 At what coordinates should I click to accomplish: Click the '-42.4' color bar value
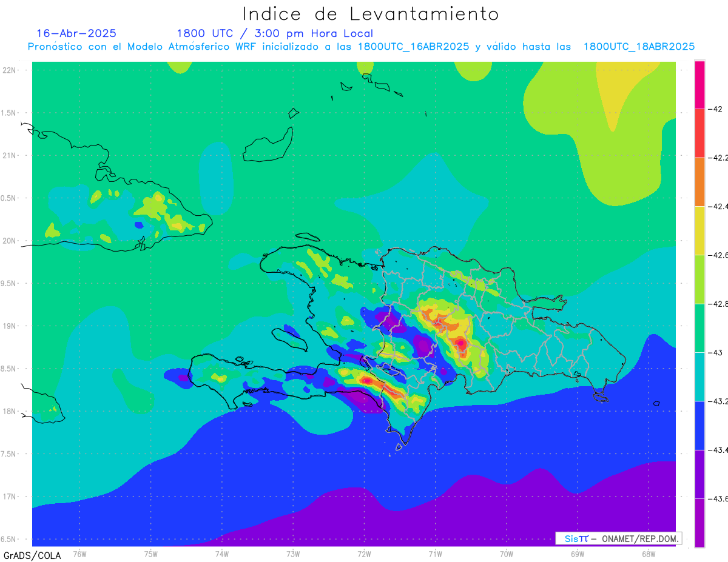point(720,206)
